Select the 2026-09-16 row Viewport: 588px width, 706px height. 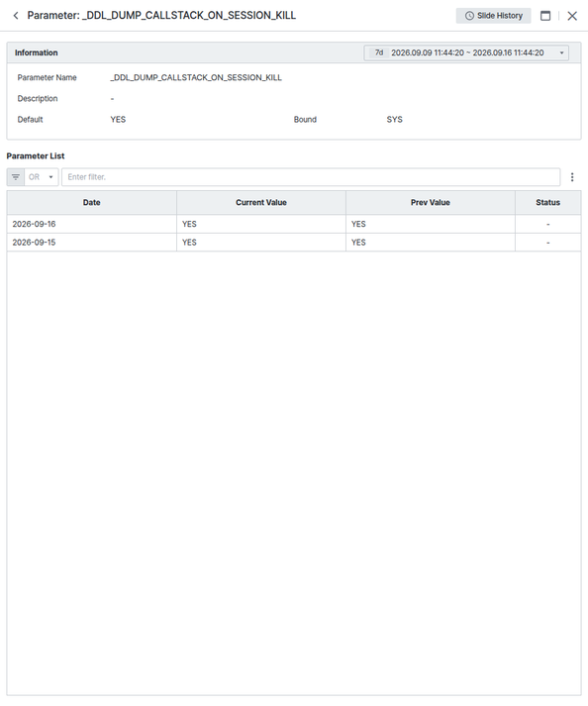coord(294,224)
